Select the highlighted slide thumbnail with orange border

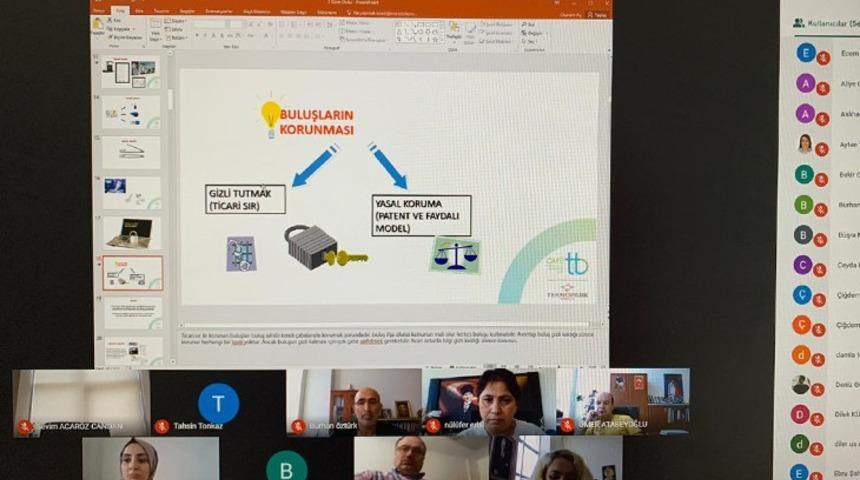(132, 273)
